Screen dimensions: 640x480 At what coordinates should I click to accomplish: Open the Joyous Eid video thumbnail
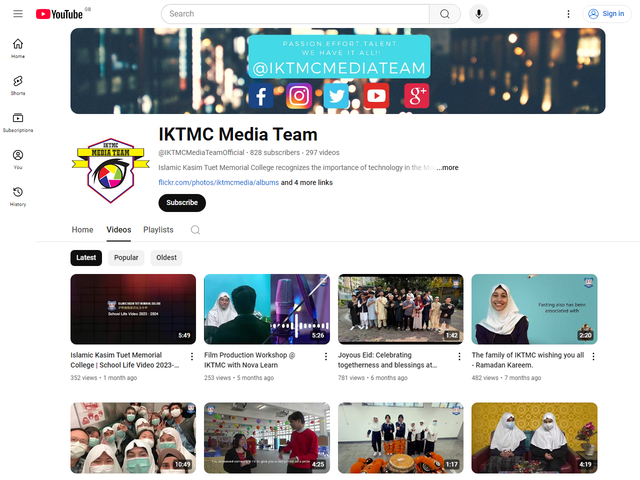(400, 309)
